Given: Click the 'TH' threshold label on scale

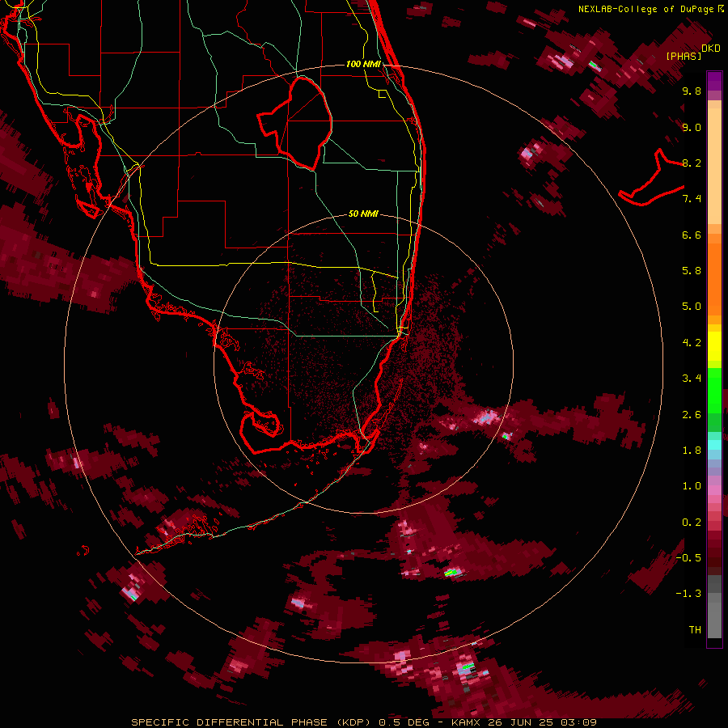Looking at the screenshot, I should (695, 630).
